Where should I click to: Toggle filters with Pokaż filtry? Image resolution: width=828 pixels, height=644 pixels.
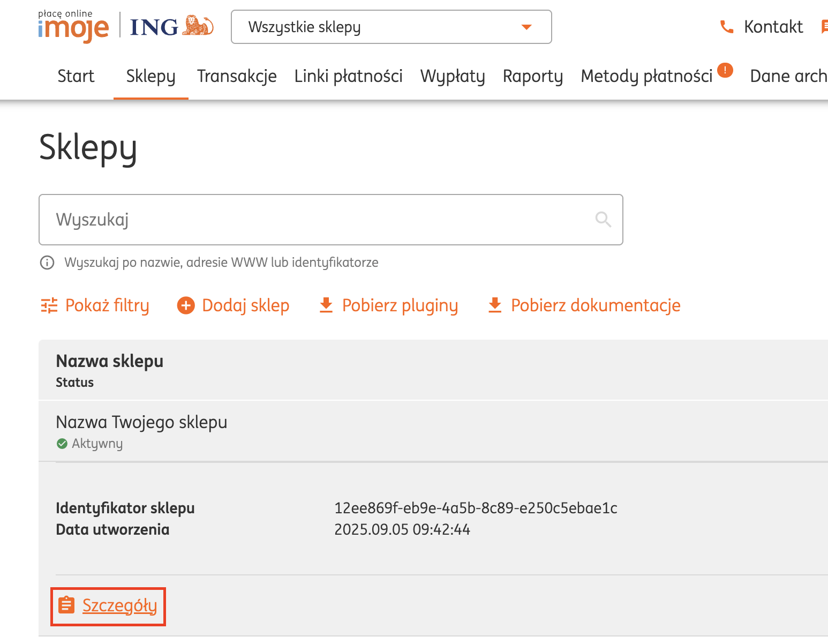tap(107, 305)
